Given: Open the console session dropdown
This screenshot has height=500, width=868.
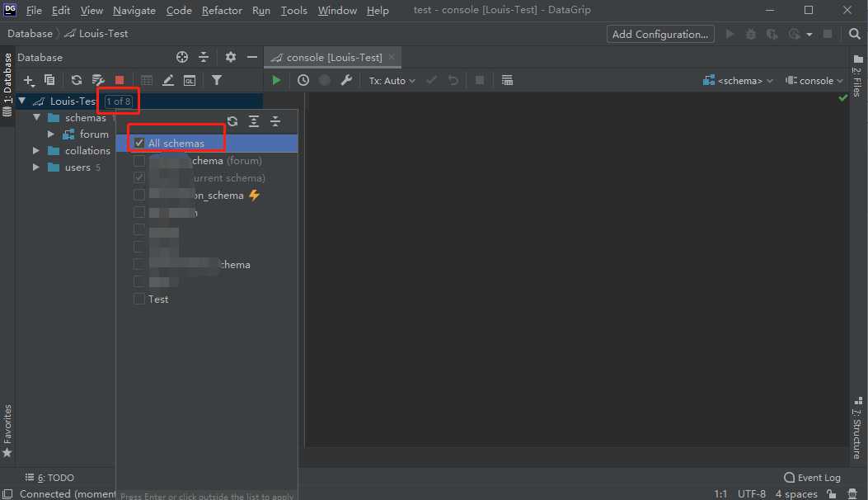Looking at the screenshot, I should (x=814, y=81).
